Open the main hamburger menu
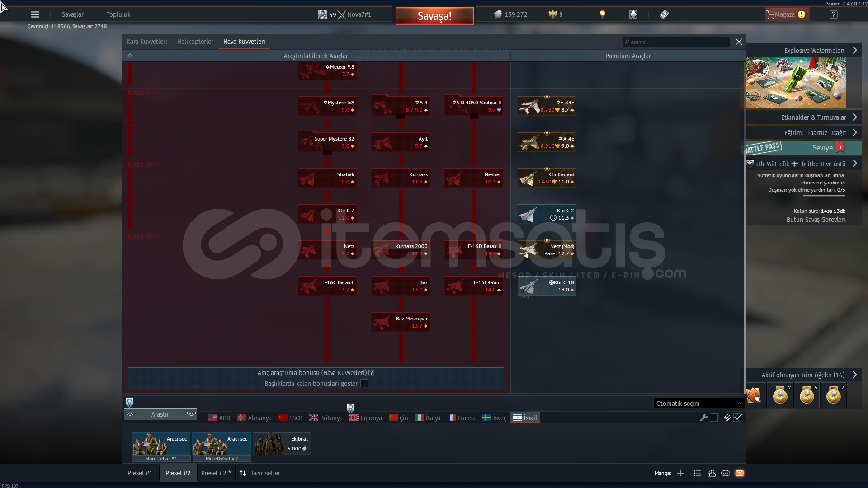Screen dimensions: 868x488 (35, 14)
